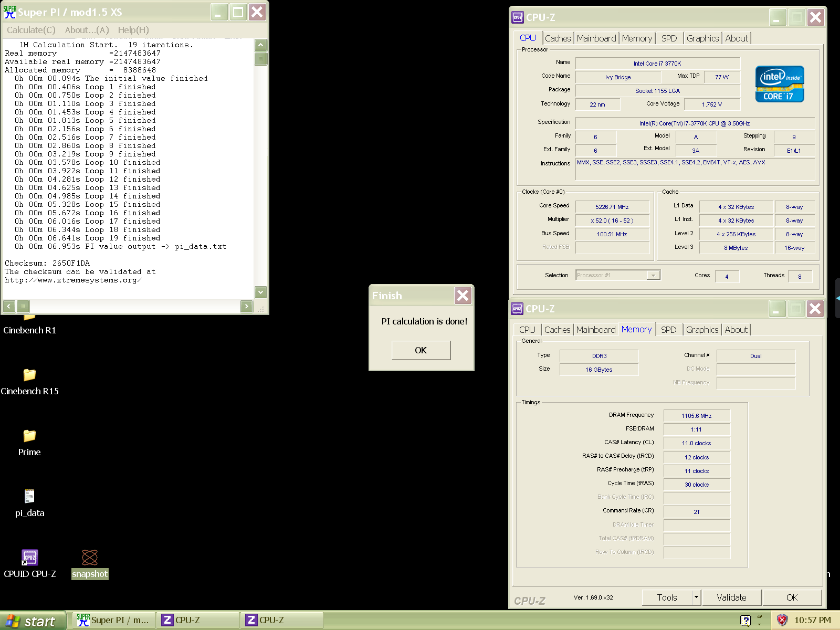
Task: Switch to Mainboard tab in lower CPU-Z
Action: [596, 330]
